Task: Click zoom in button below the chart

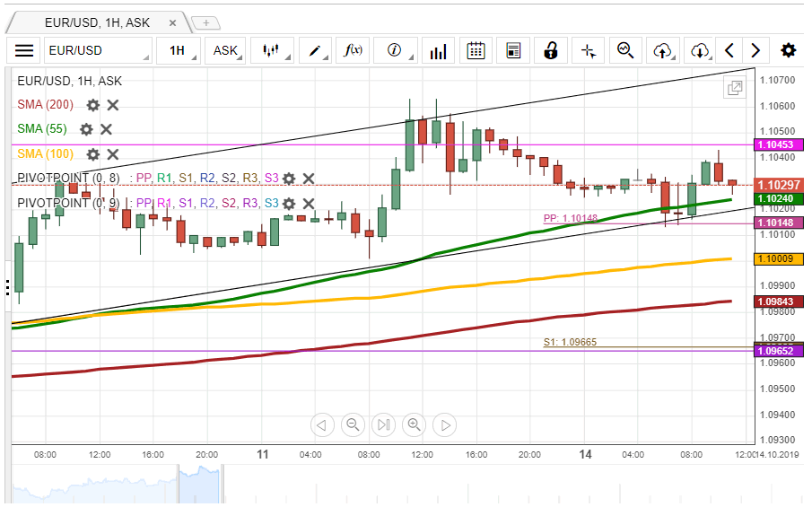Action: point(414,424)
